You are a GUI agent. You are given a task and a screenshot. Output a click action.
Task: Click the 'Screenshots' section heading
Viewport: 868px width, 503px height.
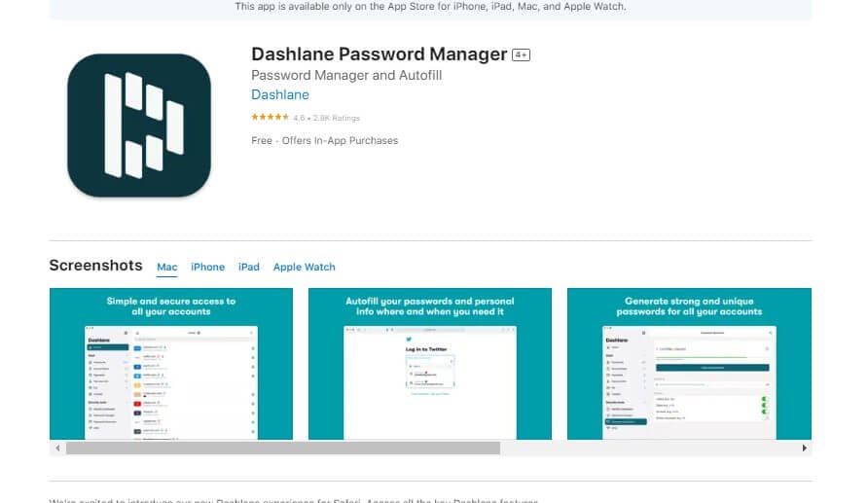pos(95,266)
